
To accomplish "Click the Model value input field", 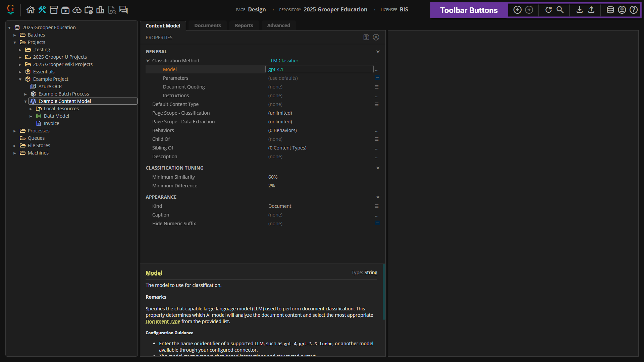I will (x=319, y=69).
